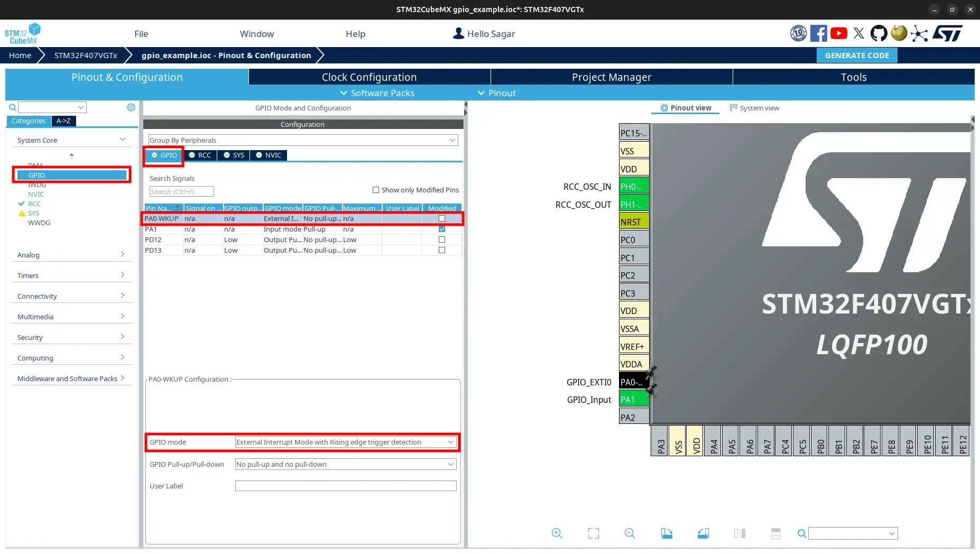Viewport: 980px width, 554px height.
Task: Open the wiki globe icon
Action: (x=899, y=33)
